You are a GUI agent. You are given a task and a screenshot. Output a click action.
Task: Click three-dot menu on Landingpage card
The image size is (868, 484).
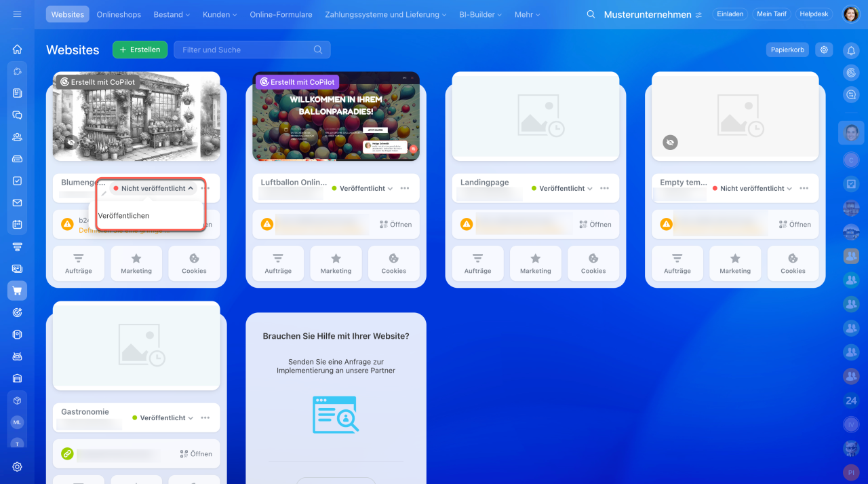[604, 189]
